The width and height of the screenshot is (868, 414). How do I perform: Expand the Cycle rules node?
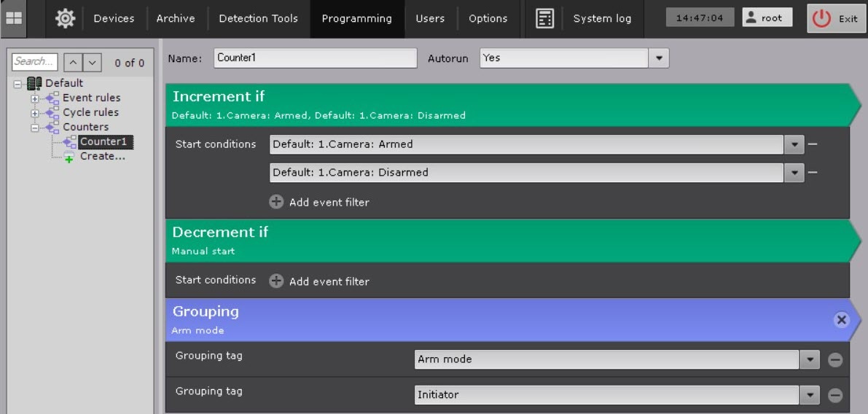(35, 113)
